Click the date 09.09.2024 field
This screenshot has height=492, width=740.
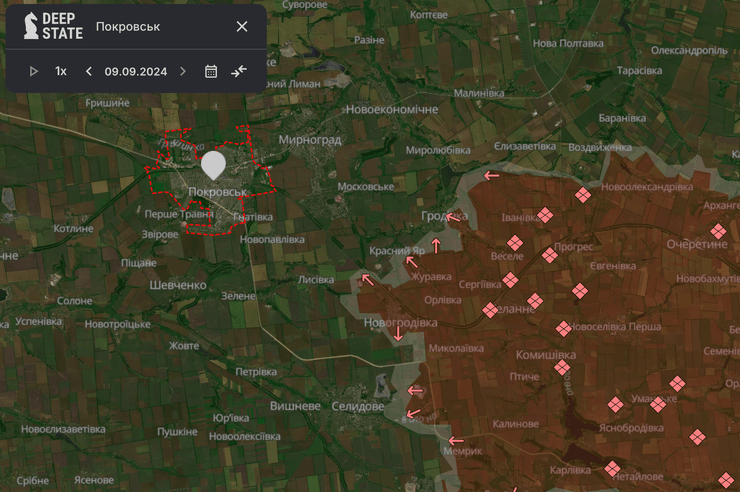tap(135, 71)
